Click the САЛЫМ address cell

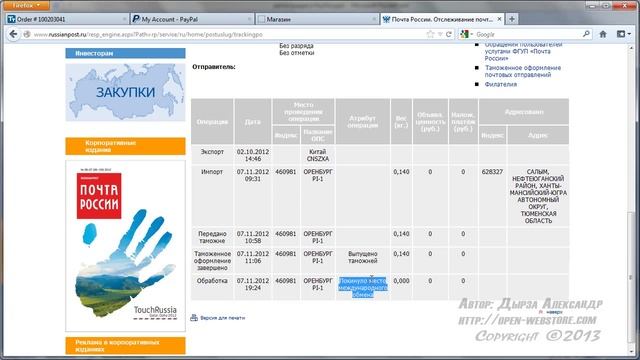click(x=538, y=196)
